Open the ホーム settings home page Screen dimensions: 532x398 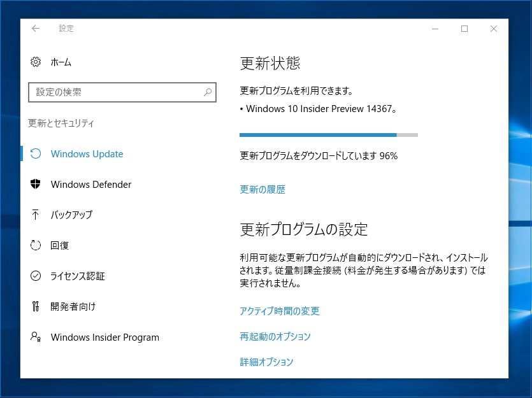(x=61, y=62)
